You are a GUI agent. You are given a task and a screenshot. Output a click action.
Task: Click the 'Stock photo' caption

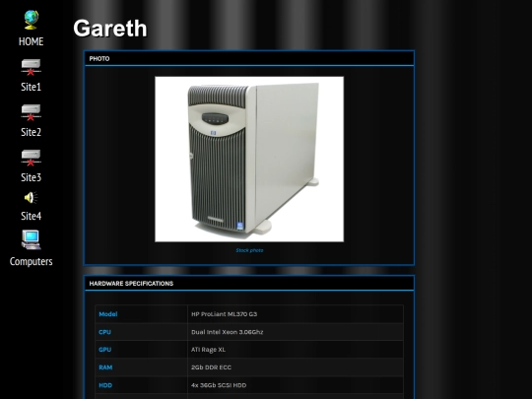249,250
